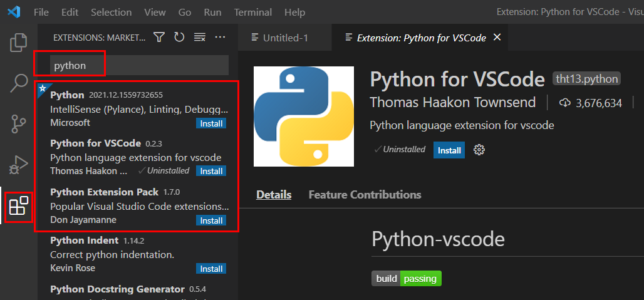Switch to Feature Contributions tab
The image size is (644, 300).
tap(365, 195)
